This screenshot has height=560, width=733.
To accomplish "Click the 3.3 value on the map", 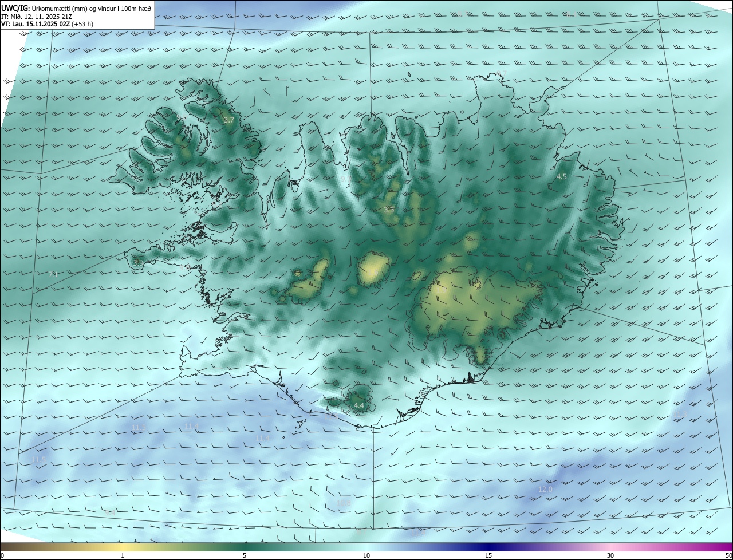I will coord(389,210).
